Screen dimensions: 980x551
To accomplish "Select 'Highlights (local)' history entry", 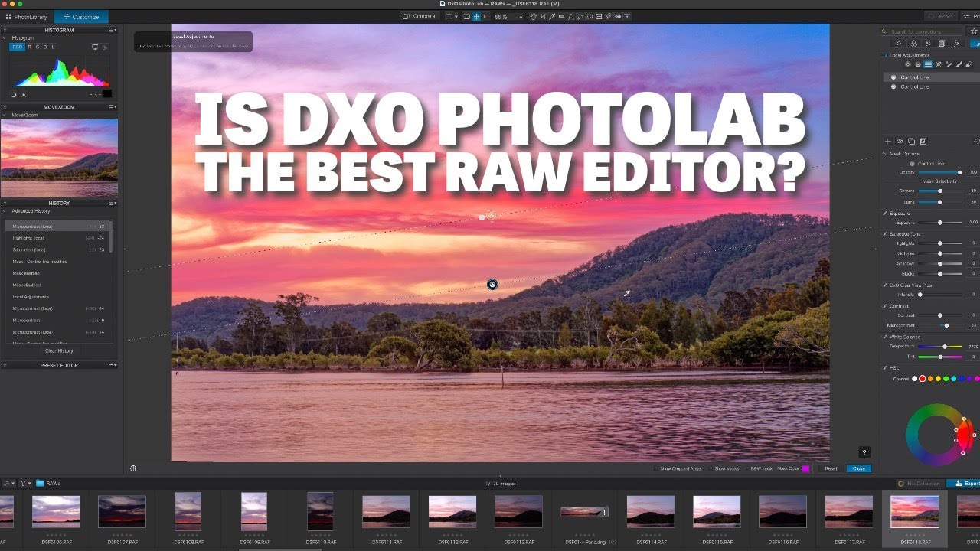I will pyautogui.click(x=60, y=238).
